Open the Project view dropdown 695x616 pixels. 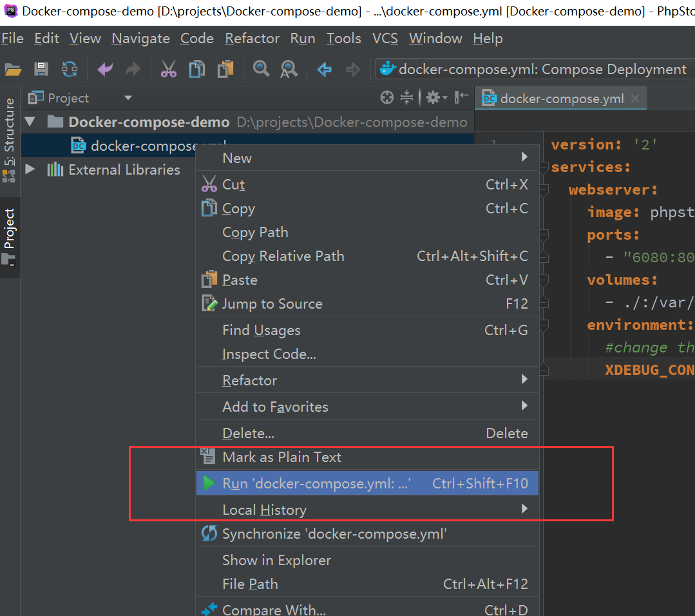[128, 98]
